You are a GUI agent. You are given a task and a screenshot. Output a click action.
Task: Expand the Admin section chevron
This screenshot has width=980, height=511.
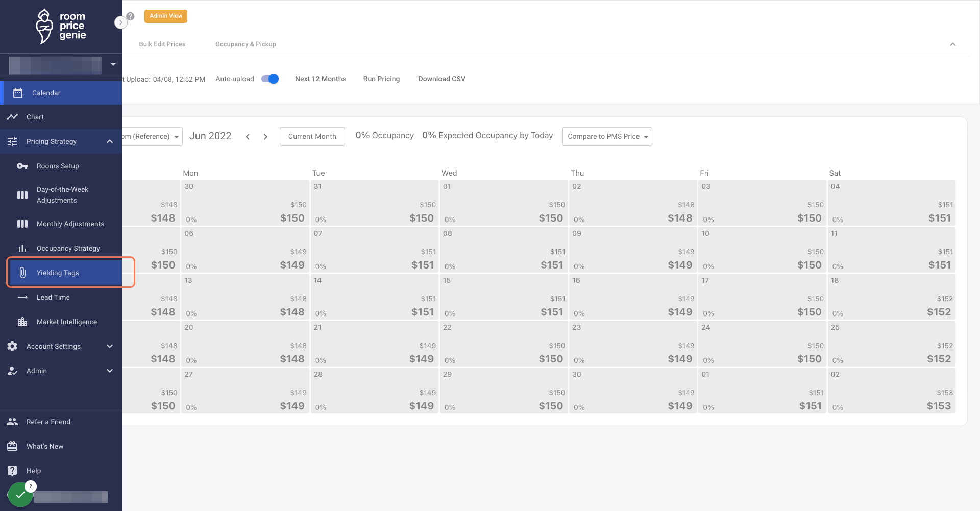tap(110, 371)
